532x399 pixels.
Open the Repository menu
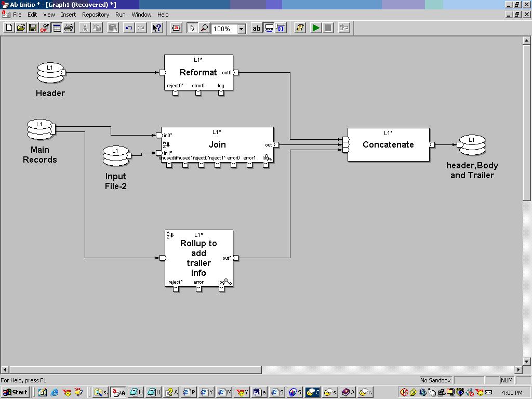pyautogui.click(x=95, y=14)
